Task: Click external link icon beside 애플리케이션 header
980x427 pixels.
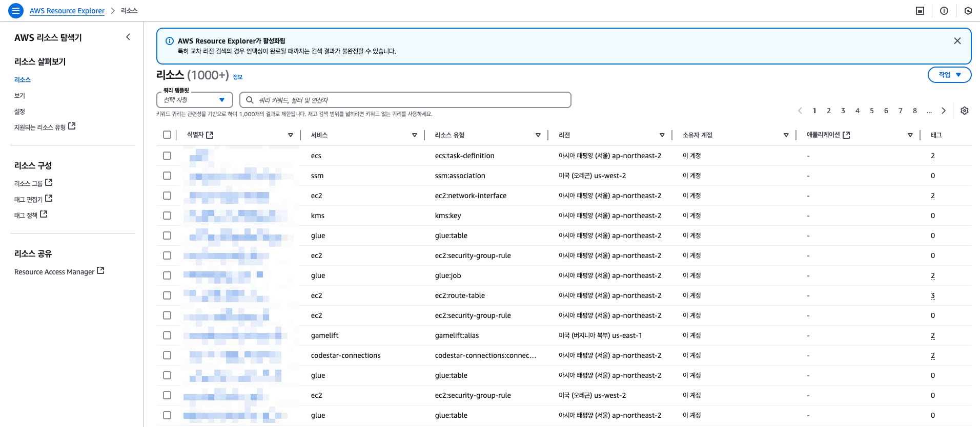Action: tap(846, 135)
